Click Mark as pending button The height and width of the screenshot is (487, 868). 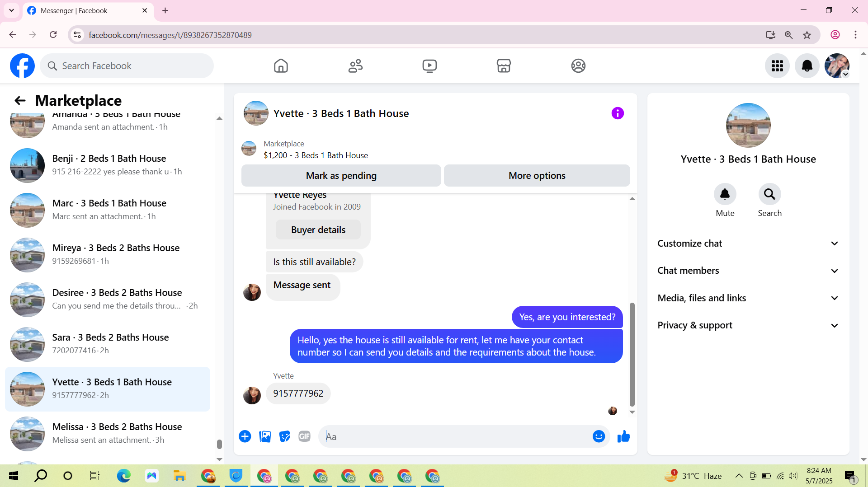click(341, 176)
